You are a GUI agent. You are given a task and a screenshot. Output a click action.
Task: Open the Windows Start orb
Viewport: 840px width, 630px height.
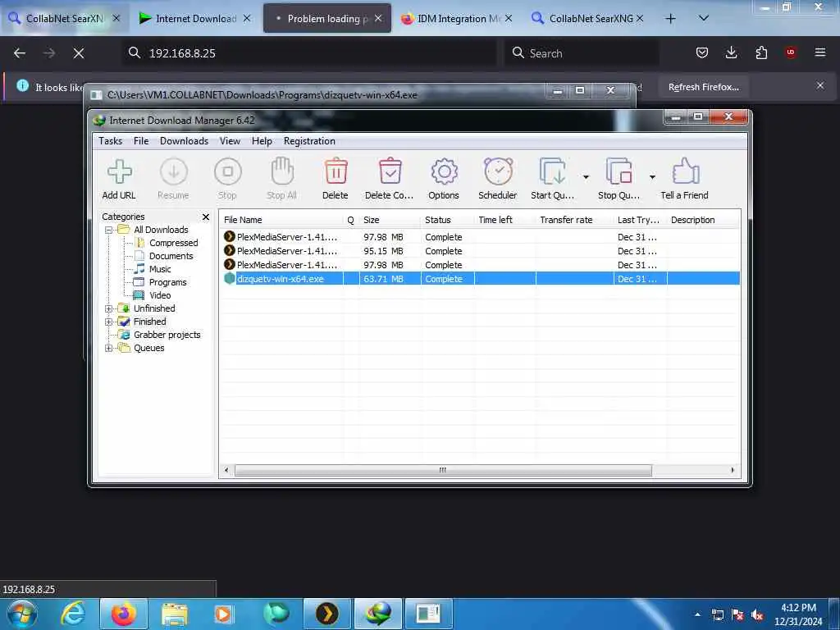point(22,614)
